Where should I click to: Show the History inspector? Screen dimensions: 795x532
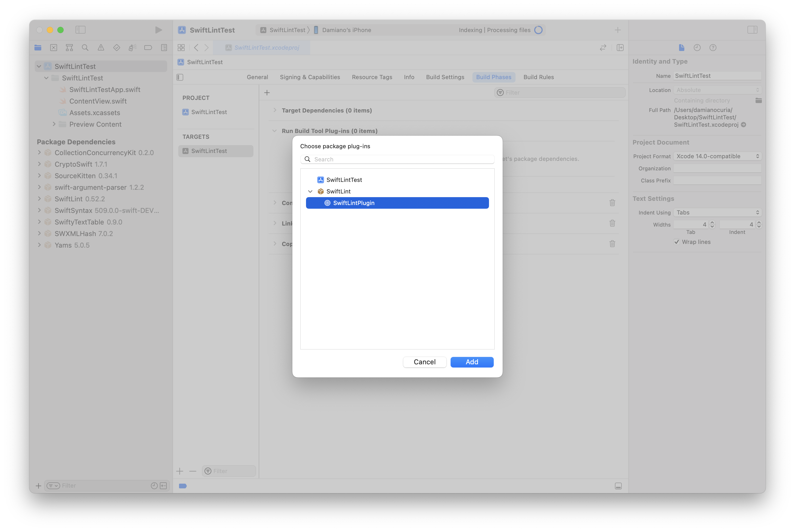point(697,48)
